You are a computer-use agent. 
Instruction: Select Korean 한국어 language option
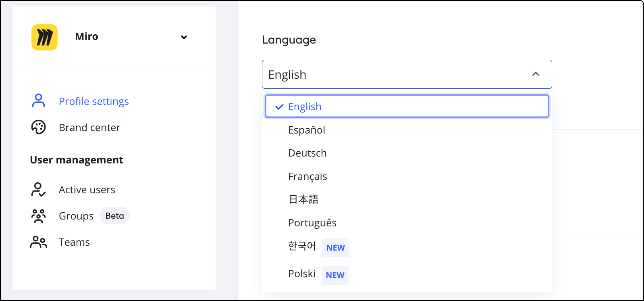(x=302, y=246)
